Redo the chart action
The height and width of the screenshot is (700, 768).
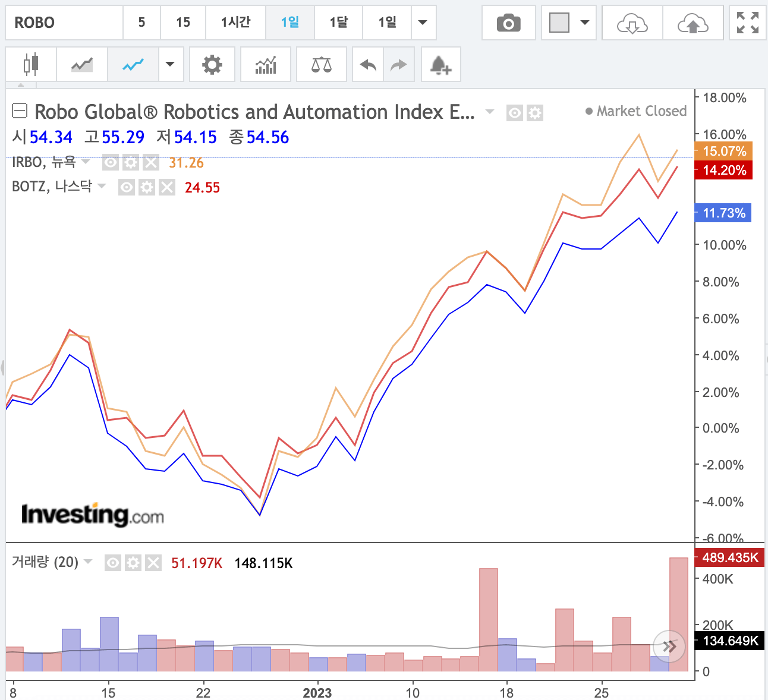(399, 64)
